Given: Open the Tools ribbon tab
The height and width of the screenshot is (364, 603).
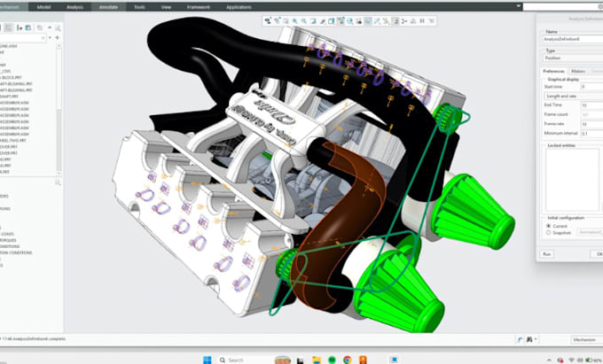Looking at the screenshot, I should tap(139, 7).
